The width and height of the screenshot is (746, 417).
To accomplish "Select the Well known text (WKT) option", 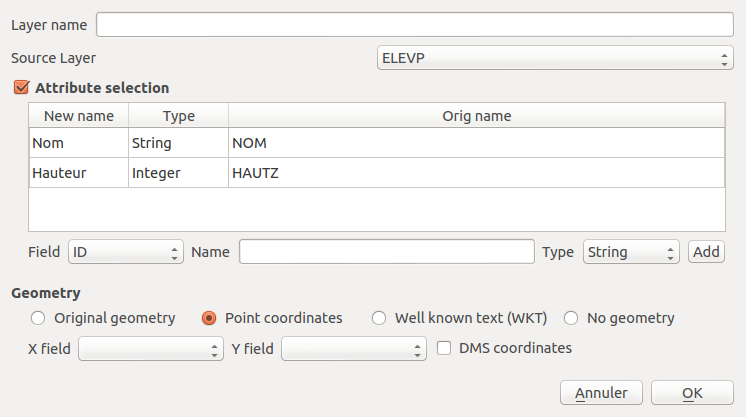I will [379, 318].
